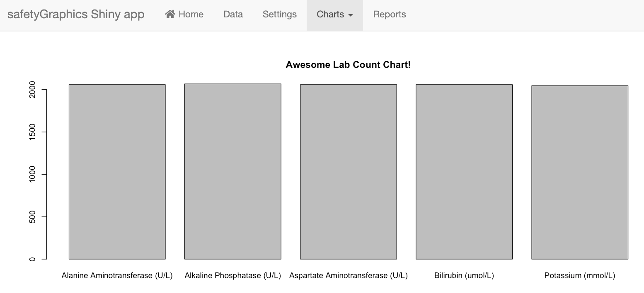
Task: Click the Potassium (mmol/L) axis label
Action: click(579, 275)
